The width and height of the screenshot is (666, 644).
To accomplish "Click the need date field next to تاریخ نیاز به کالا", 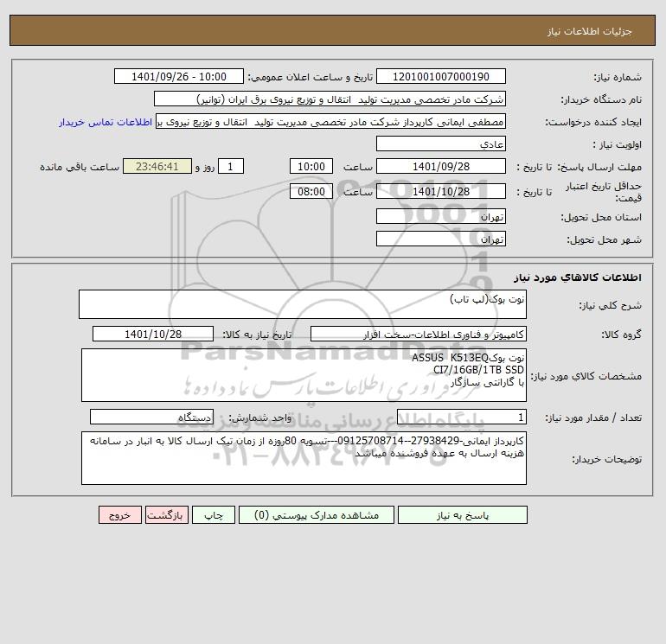I will (153, 334).
